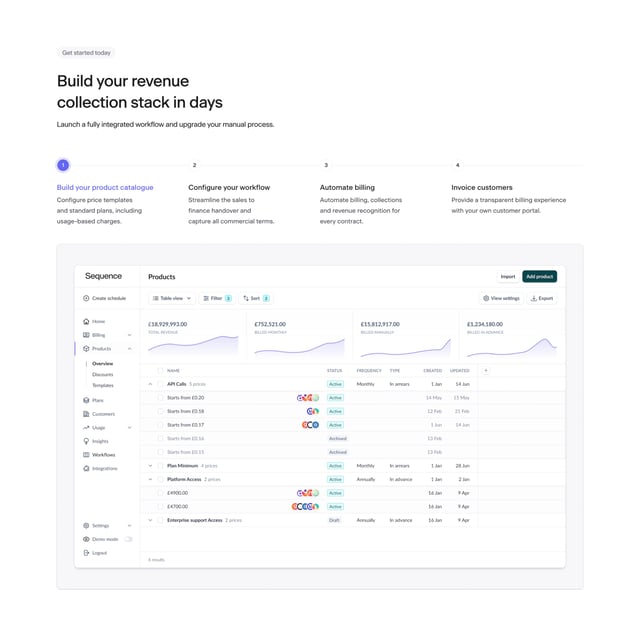The image size is (640, 621).
Task: Click customer logos on Starts from £0.17 row
Action: point(310,425)
